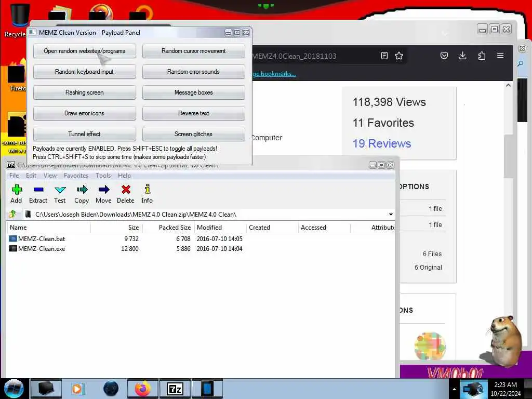Image resolution: width=532 pixels, height=399 pixels.
Task: Click the Add icon in 7-Zip toolbar
Action: tap(16, 190)
